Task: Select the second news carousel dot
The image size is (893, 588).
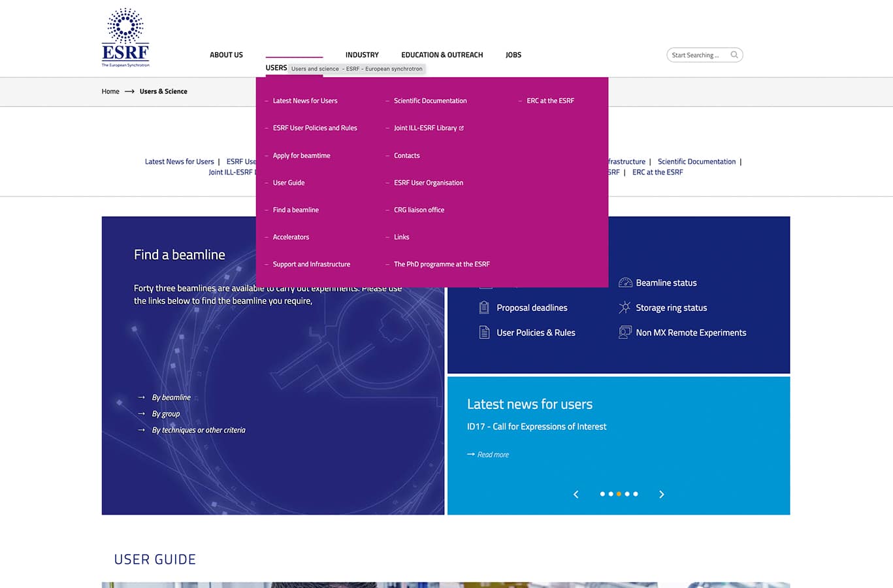Action: click(x=611, y=494)
